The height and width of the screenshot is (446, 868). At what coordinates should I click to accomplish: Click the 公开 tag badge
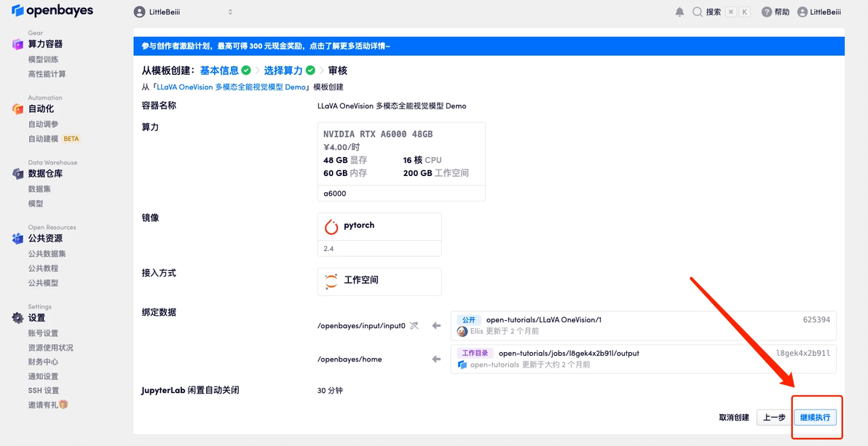469,320
